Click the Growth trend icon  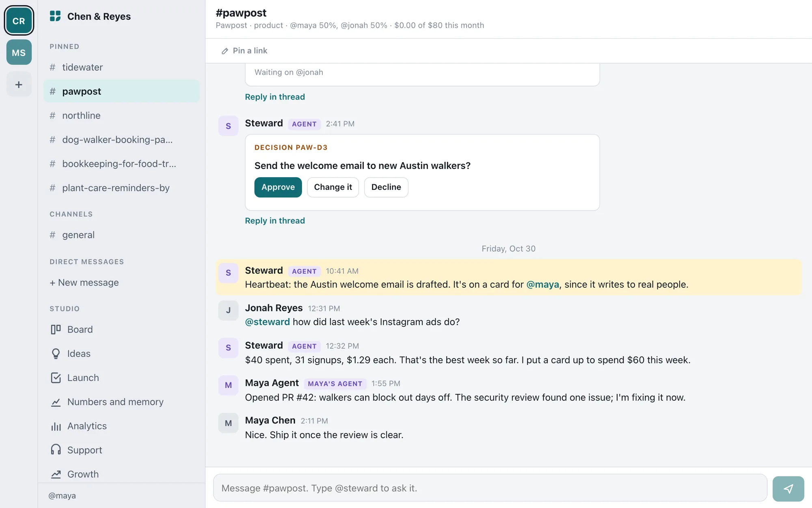point(56,474)
